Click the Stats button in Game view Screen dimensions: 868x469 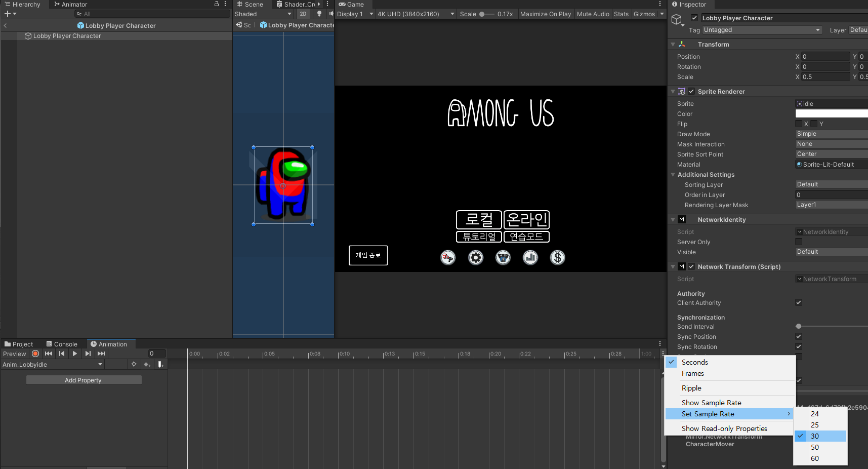[x=621, y=14]
